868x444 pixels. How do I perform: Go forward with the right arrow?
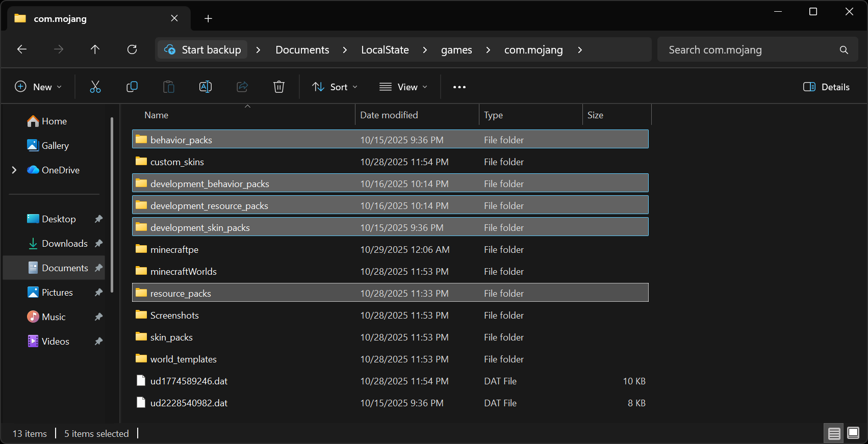tap(59, 49)
